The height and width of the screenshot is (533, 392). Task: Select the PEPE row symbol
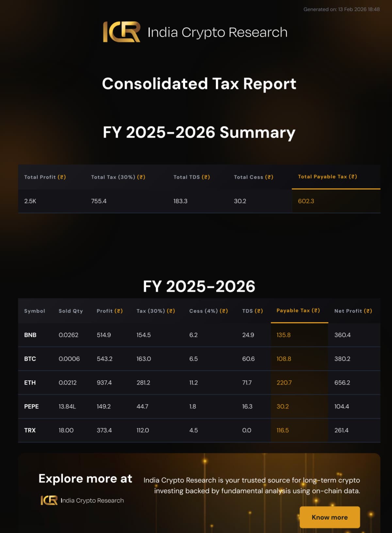click(x=31, y=407)
